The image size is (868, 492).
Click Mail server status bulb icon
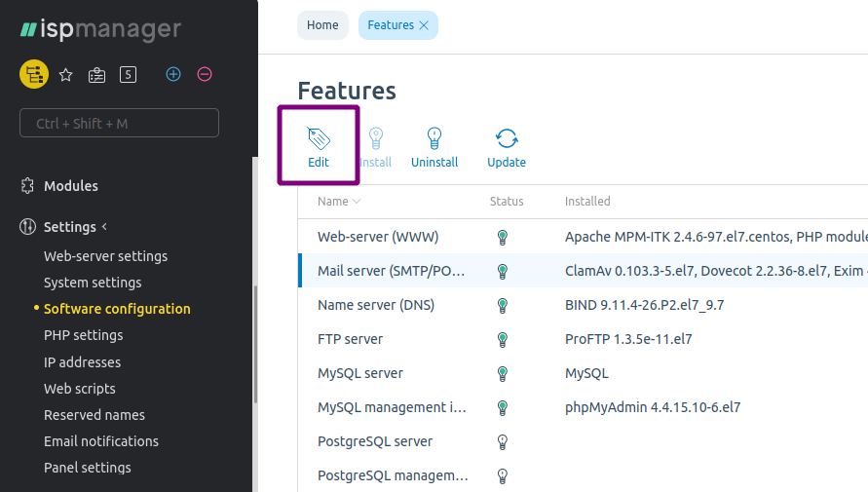(x=502, y=271)
